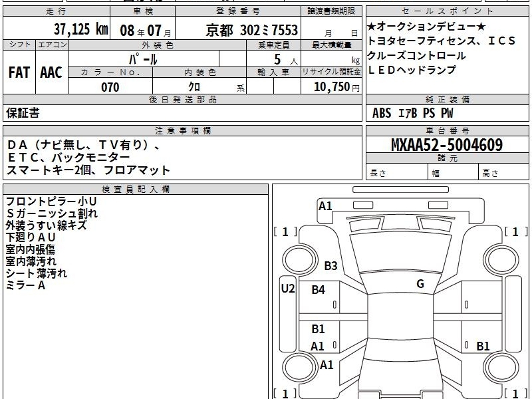Screen dimensions: 532x399
Task: Select the inspector note 下廻りAU
Action: tap(31, 237)
